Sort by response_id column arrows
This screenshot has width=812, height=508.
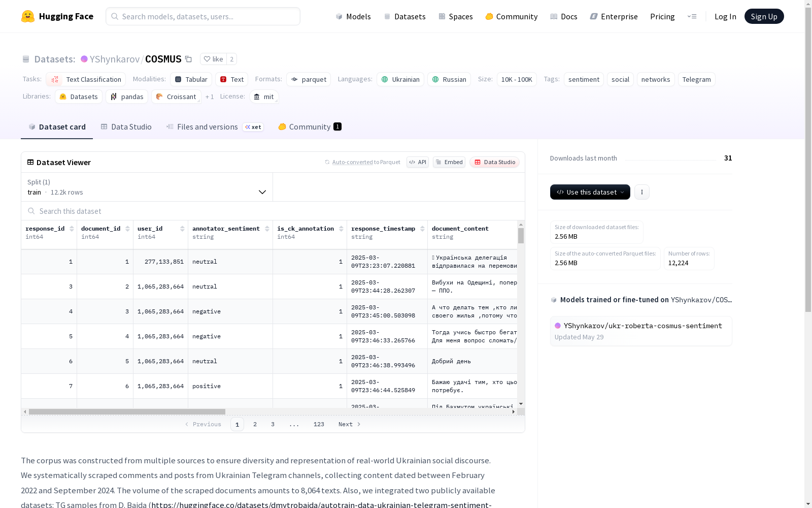72,229
